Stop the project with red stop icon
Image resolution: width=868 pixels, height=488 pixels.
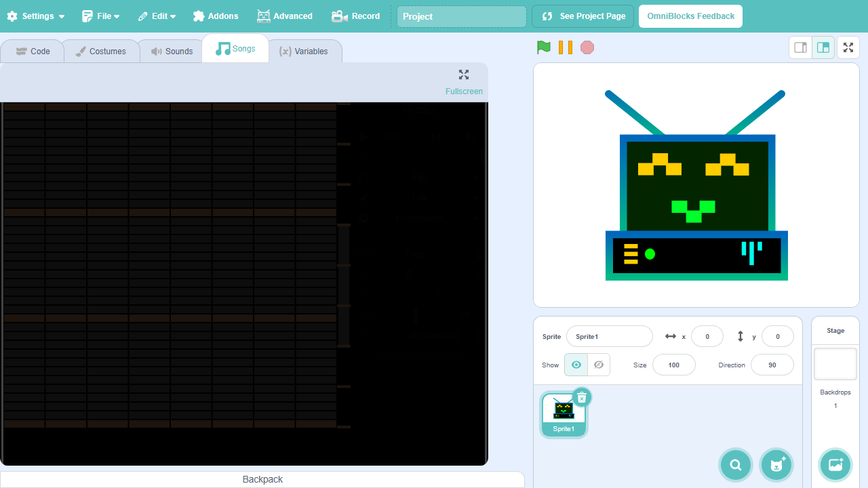click(x=587, y=47)
